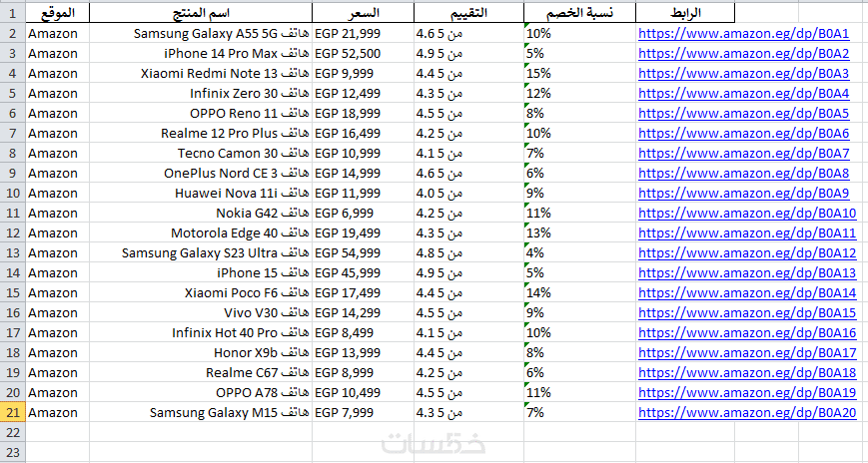This screenshot has height=463, width=868.
Task: Open the amazon.eg/dp/B0A1 link
Action: (x=743, y=34)
